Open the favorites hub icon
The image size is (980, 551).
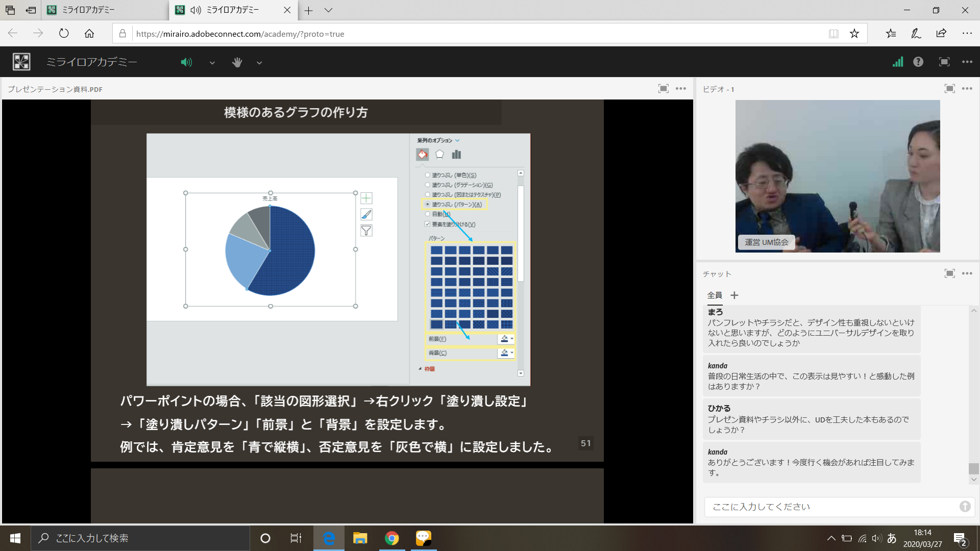point(891,34)
